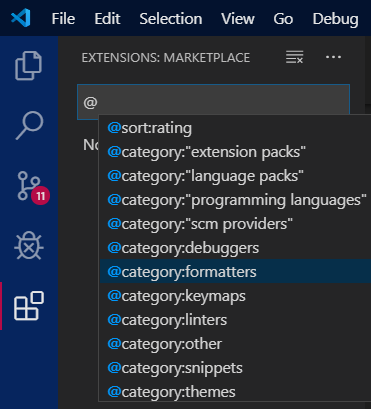
Task: Choose @category:"programming languages" suggestion
Action: coord(235,200)
